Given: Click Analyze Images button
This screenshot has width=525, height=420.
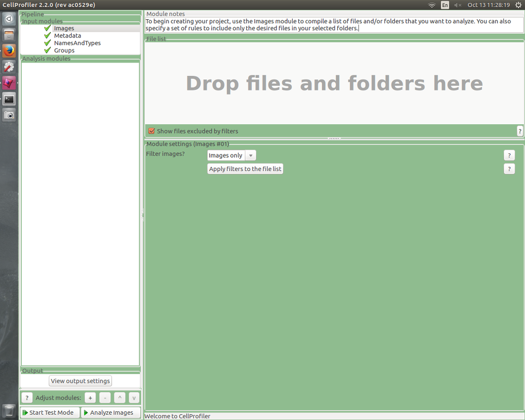Looking at the screenshot, I should [x=111, y=412].
